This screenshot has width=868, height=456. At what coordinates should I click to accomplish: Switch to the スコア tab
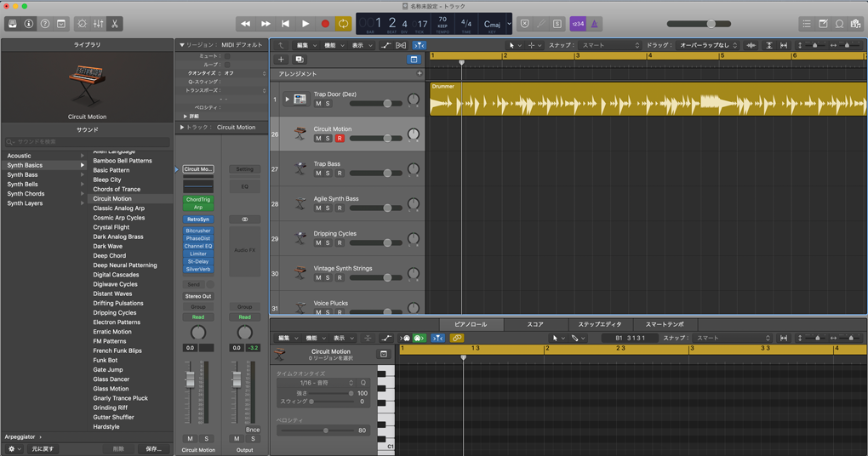[x=534, y=324]
